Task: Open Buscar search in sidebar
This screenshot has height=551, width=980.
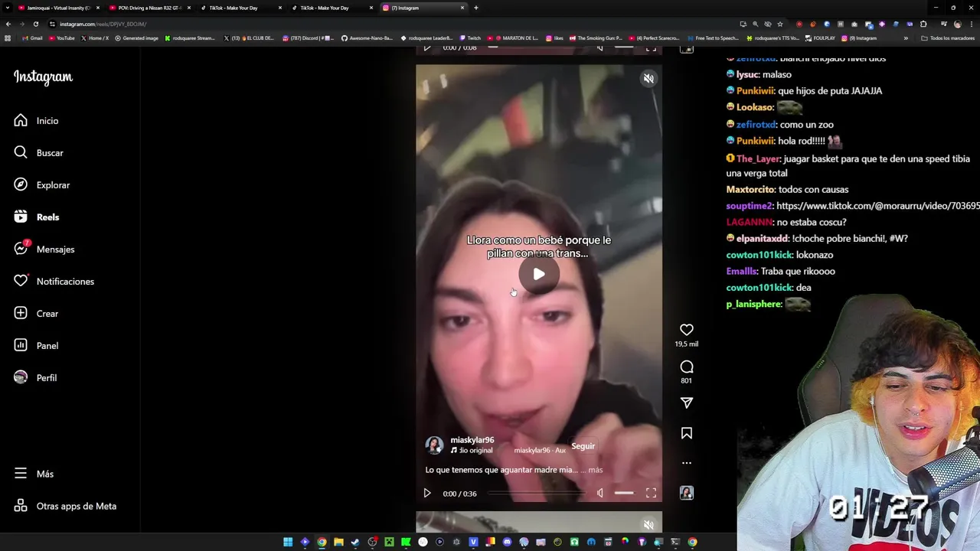Action: pyautogui.click(x=38, y=153)
